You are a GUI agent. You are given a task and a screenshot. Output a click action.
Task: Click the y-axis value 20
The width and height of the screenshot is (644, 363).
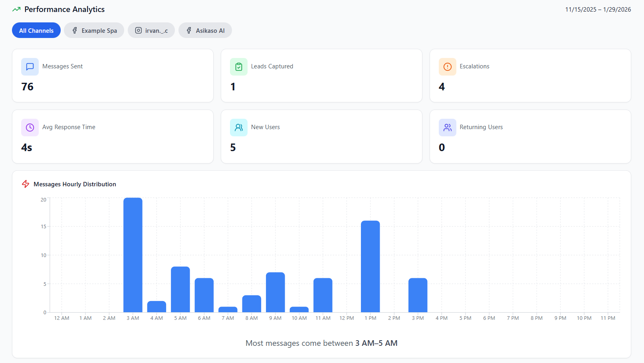coord(44,199)
